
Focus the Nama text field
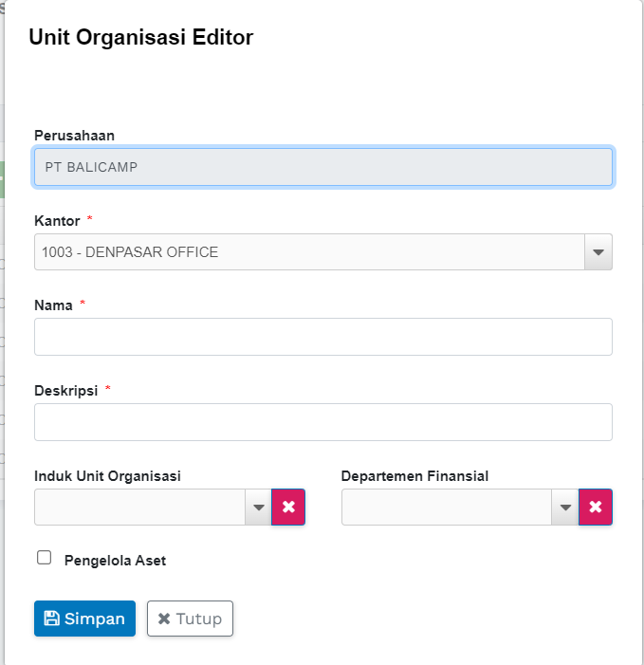[x=322, y=337]
